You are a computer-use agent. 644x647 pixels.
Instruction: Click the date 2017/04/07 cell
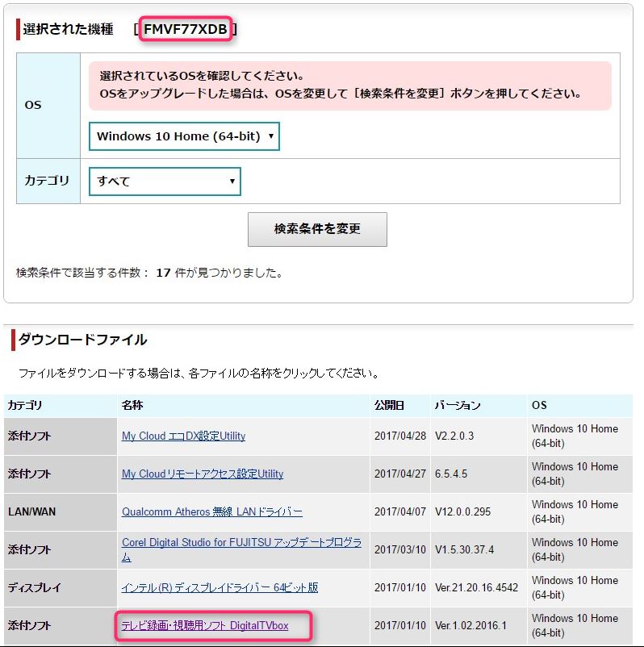point(400,511)
